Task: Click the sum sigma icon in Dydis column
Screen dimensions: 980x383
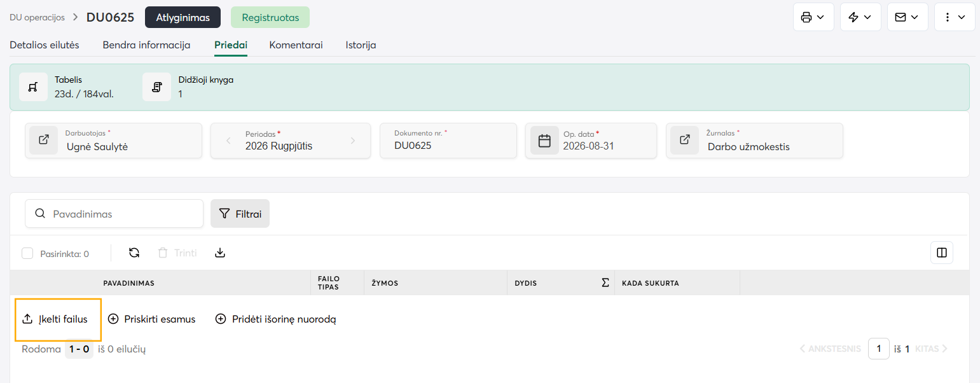Action: pos(605,282)
